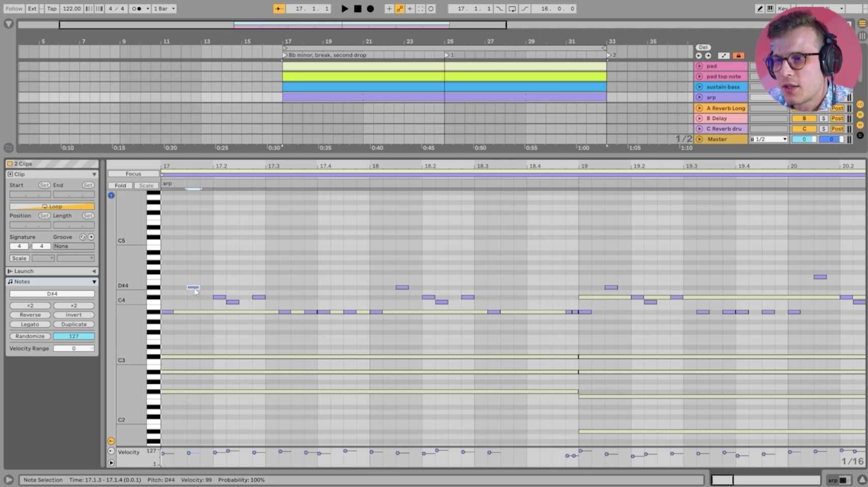This screenshot has width=868, height=487.
Task: Click the Del locator button
Action: [x=703, y=47]
